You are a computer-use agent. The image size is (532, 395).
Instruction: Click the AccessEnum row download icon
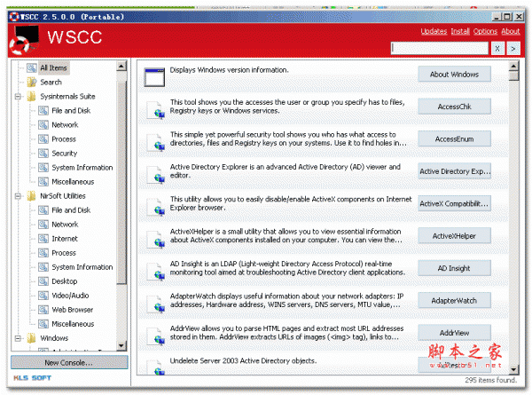click(x=156, y=142)
